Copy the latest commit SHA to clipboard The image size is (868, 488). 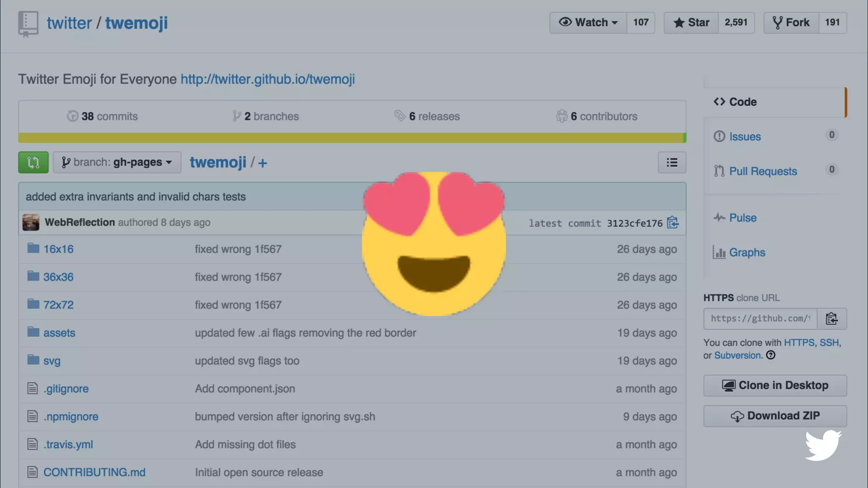(673, 222)
